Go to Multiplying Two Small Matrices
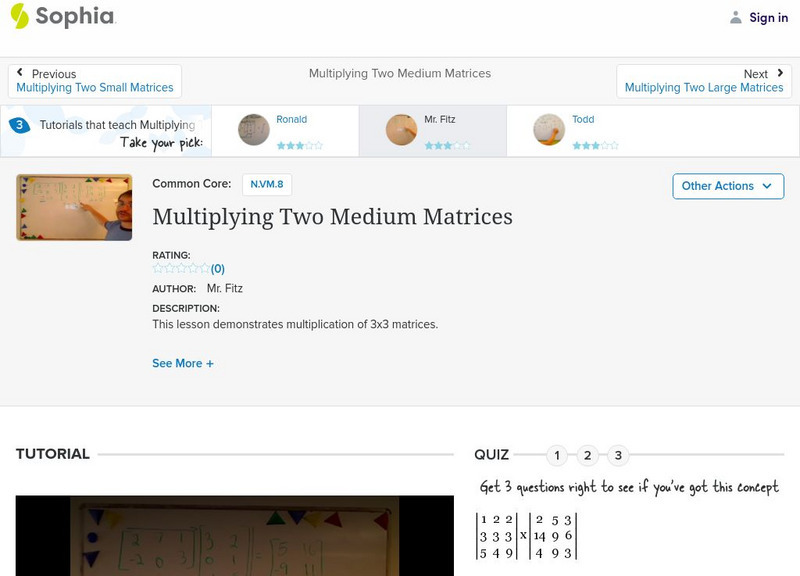This screenshot has width=800, height=576. coord(95,87)
